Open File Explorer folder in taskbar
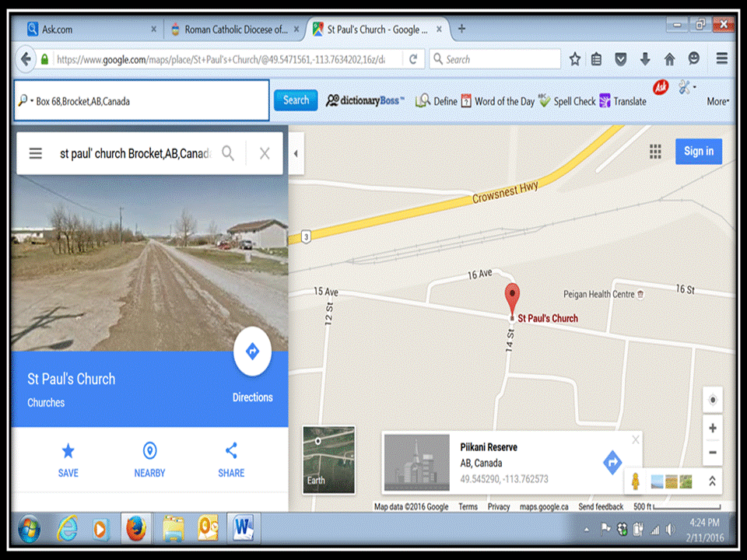The width and height of the screenshot is (747, 560). (173, 529)
